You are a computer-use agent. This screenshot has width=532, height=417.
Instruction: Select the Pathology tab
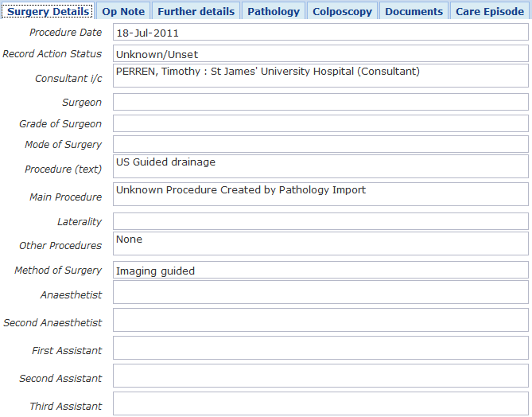(x=274, y=11)
